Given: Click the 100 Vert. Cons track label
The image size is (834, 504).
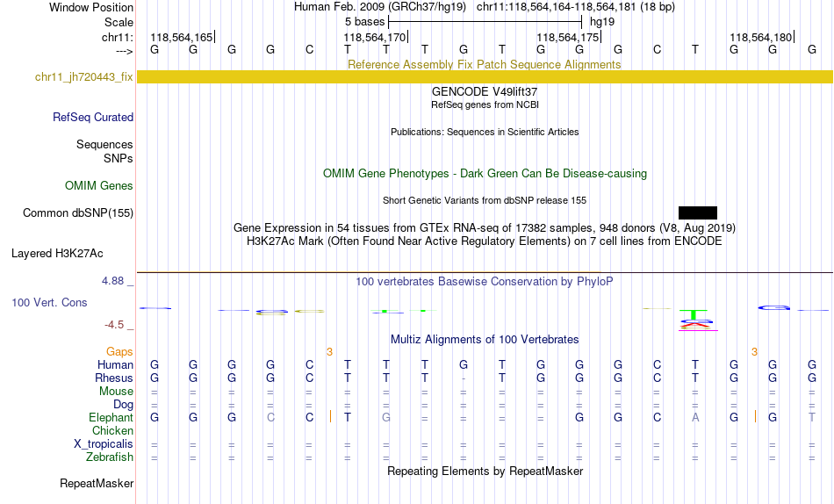Looking at the screenshot, I should 49,302.
